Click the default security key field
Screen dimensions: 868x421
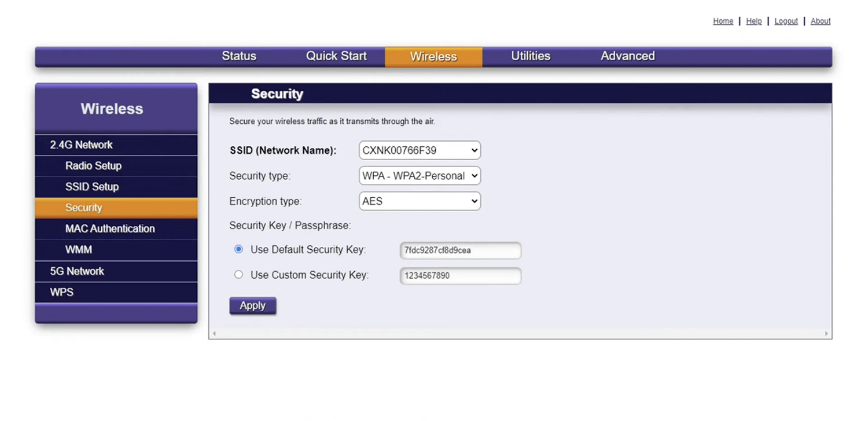coord(461,250)
